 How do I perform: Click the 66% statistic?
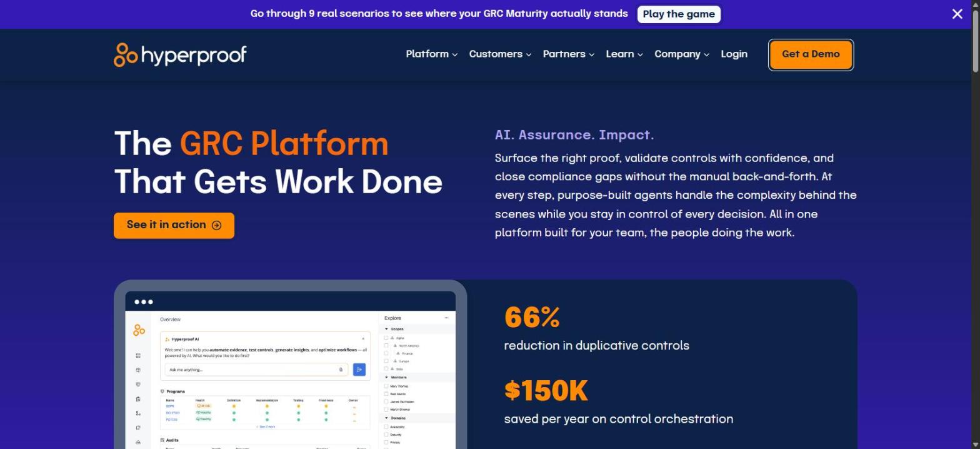532,317
